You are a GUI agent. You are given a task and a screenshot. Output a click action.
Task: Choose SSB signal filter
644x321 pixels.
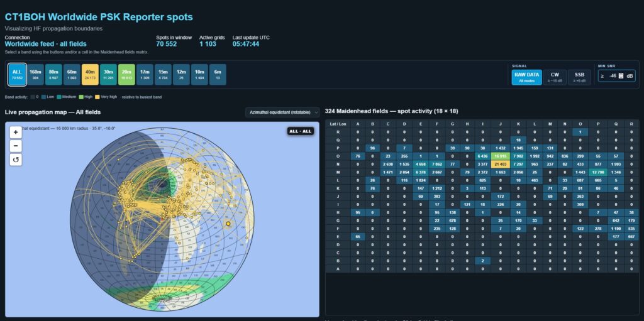(579, 77)
